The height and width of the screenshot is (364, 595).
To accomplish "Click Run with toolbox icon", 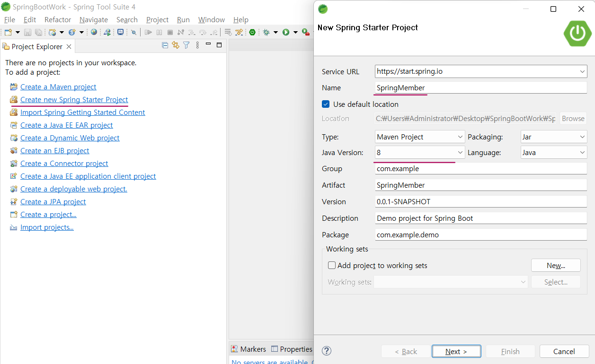I will [306, 32].
